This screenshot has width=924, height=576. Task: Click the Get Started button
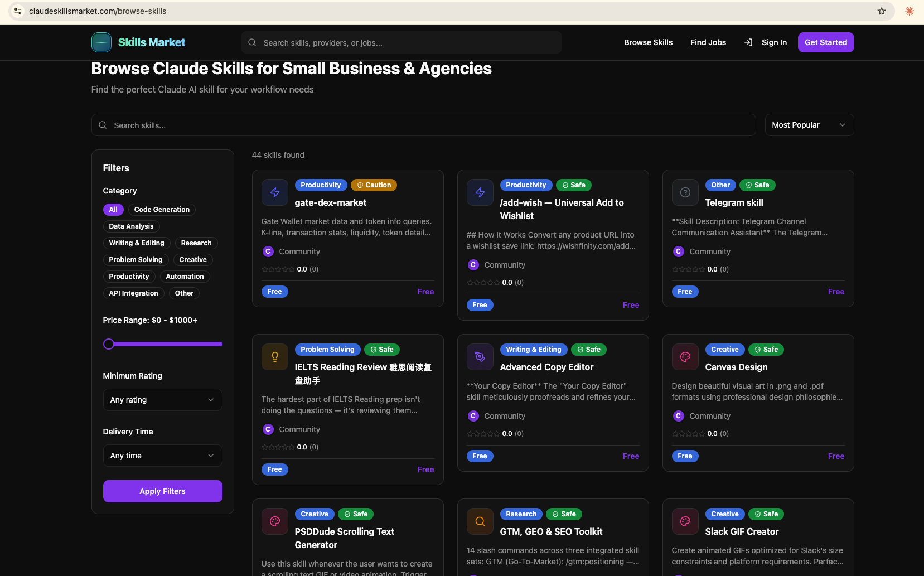coord(825,42)
